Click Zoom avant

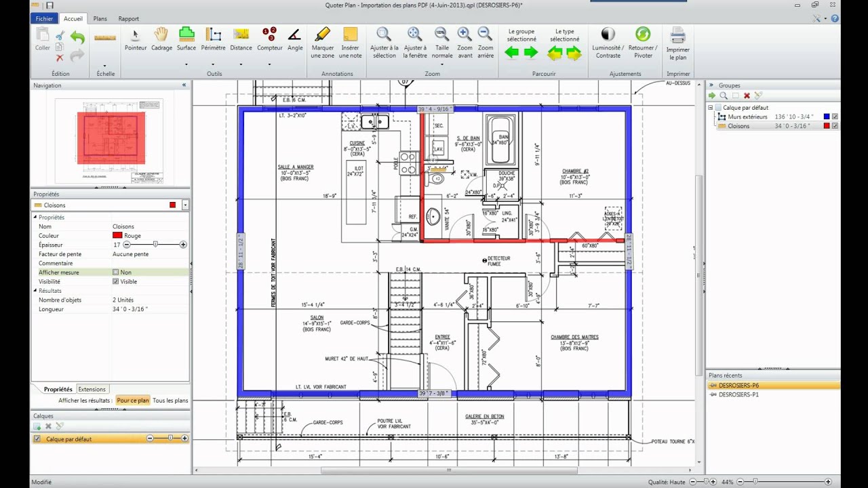click(465, 43)
